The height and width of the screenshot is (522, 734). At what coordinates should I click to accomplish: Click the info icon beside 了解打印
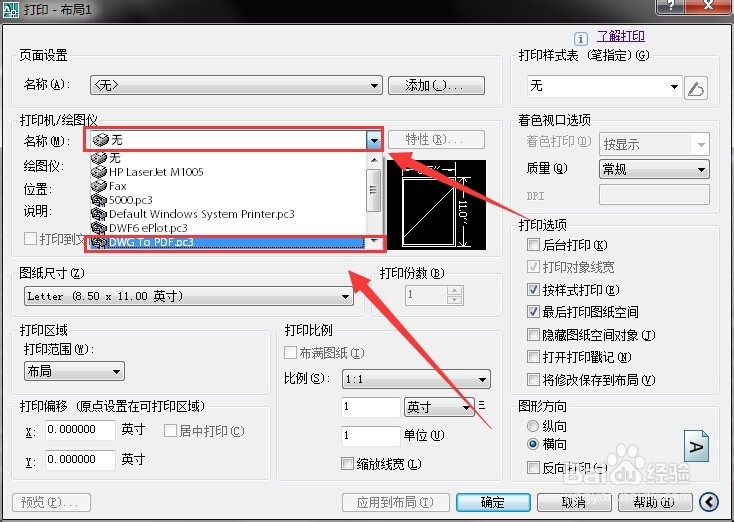click(580, 39)
